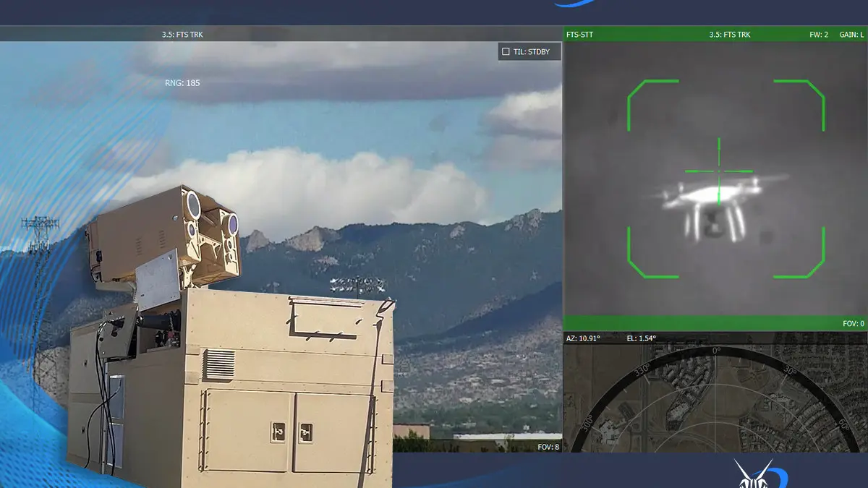Image resolution: width=868 pixels, height=488 pixels.
Task: Click the FOV: 0 readout on green bar
Action: [x=854, y=323]
